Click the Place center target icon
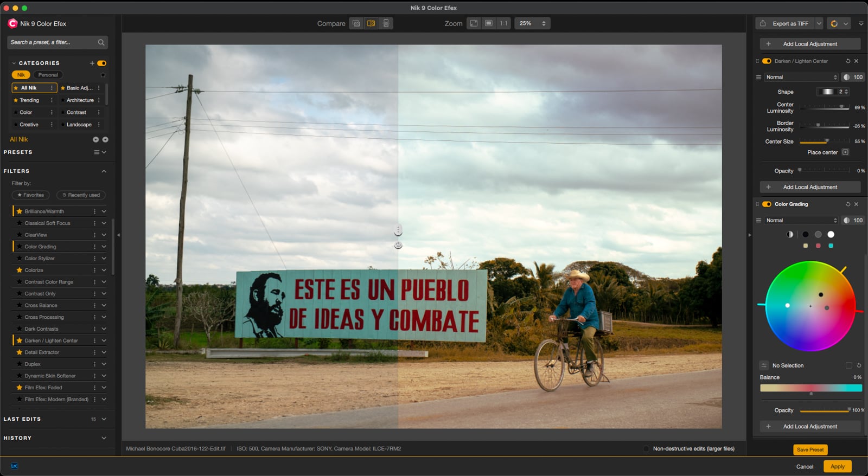Image resolution: width=868 pixels, height=476 pixels. tap(845, 152)
